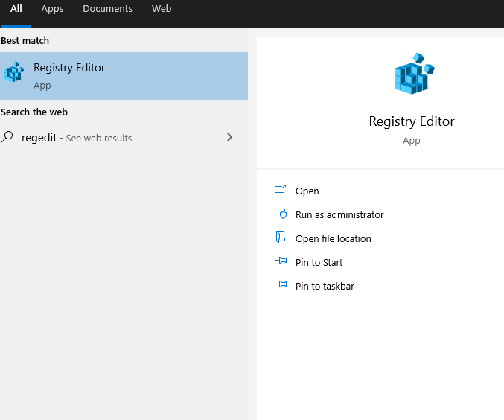The width and height of the screenshot is (504, 420).
Task: Open regedit See web results entry
Action: (124, 138)
